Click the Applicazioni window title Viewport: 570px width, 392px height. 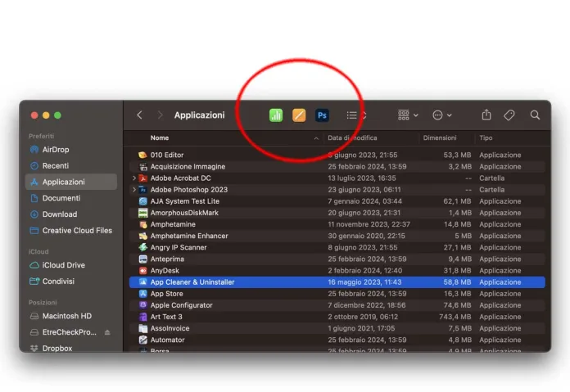(199, 115)
